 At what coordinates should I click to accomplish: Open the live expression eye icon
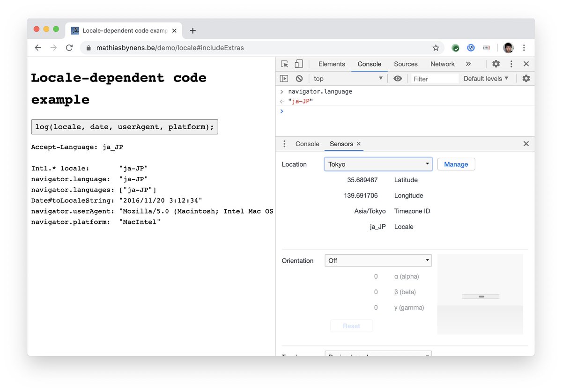(397, 78)
